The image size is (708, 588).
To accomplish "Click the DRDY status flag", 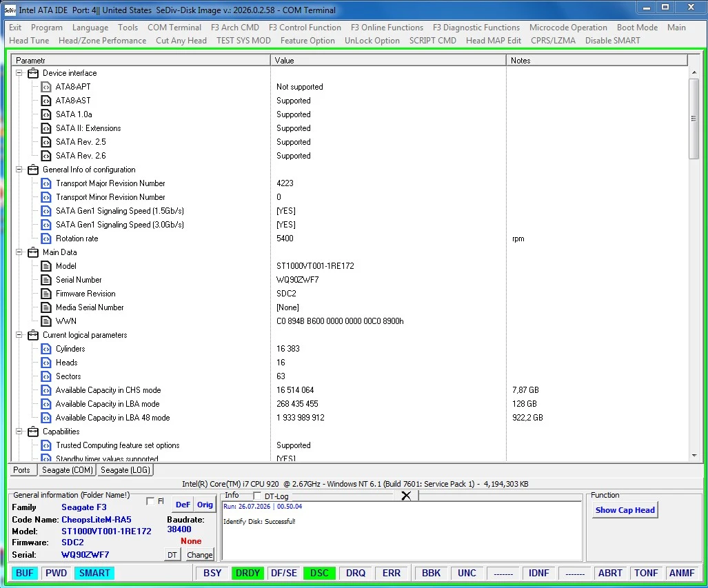I will [247, 573].
